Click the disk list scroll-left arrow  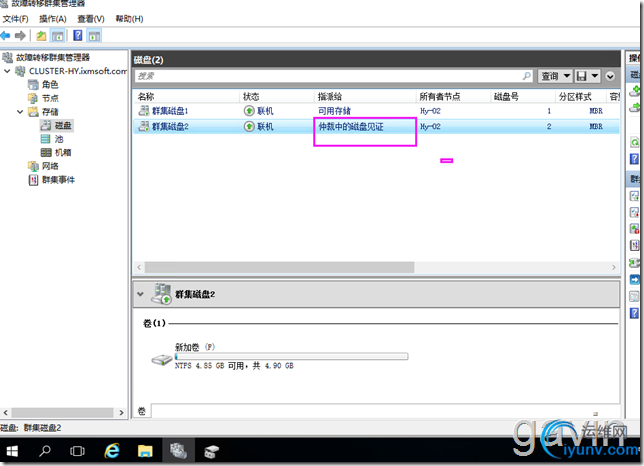pyautogui.click(x=139, y=267)
